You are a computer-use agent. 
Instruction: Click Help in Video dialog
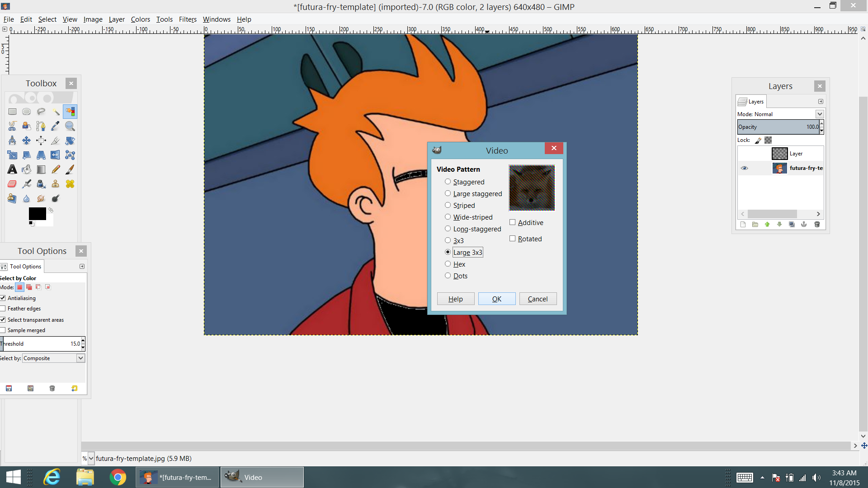456,299
